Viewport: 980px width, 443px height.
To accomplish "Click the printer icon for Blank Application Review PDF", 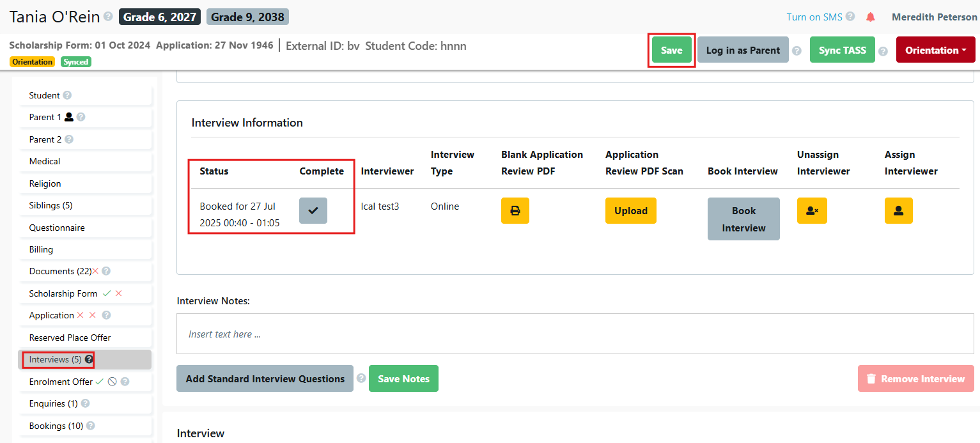I will [515, 211].
